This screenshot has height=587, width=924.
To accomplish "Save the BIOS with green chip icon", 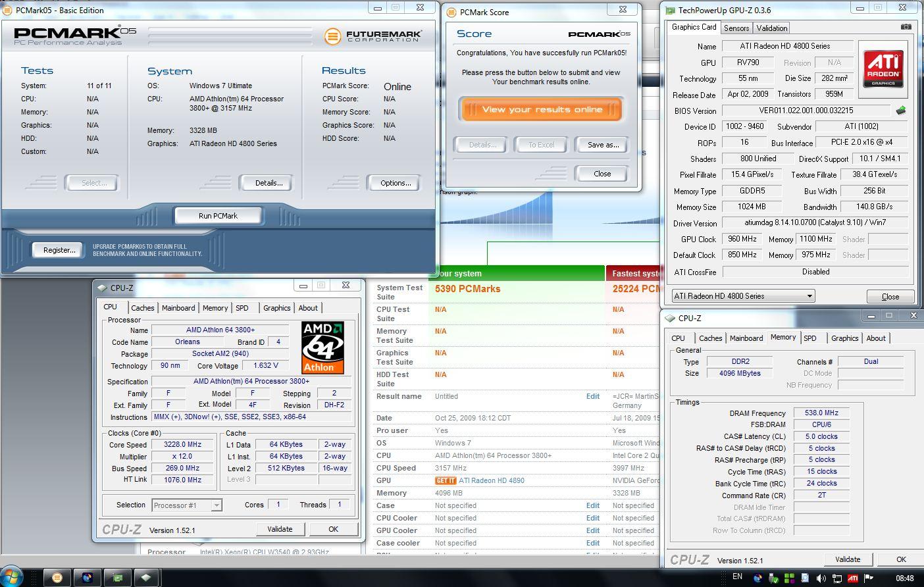I will pos(901,110).
